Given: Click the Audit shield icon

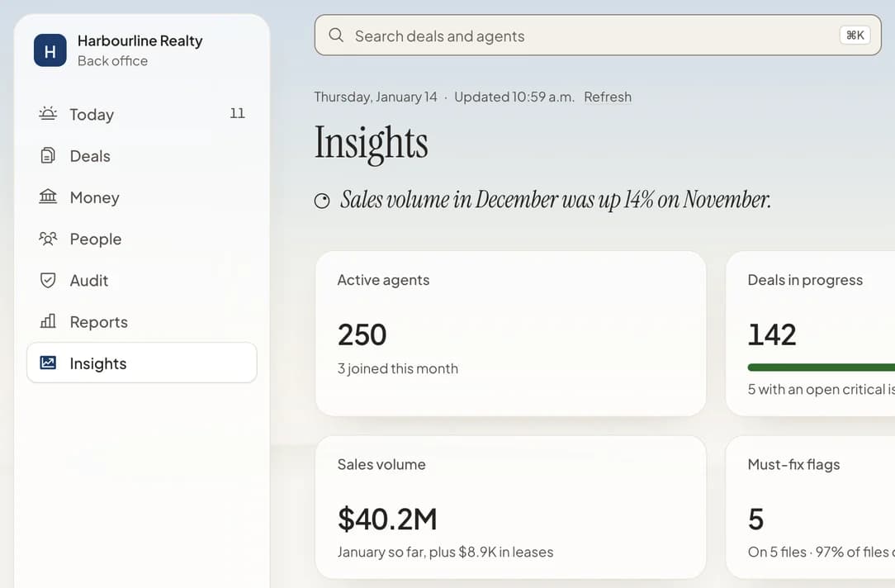Looking at the screenshot, I should pos(48,280).
